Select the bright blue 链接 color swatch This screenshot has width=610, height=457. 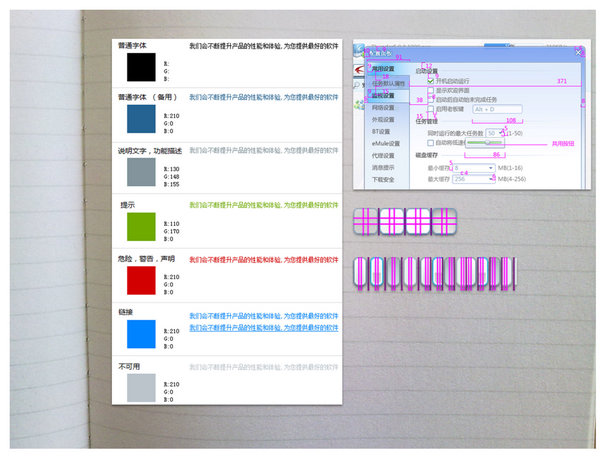point(141,334)
